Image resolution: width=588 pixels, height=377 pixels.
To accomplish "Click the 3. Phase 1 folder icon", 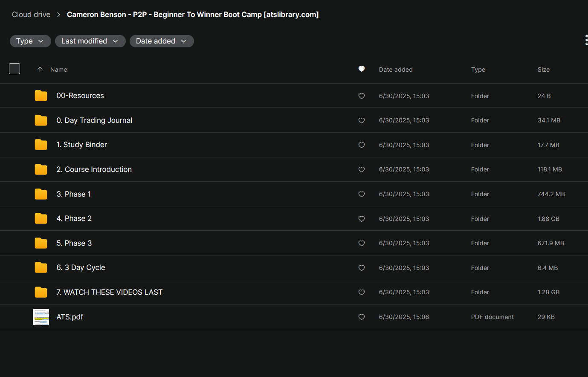I will pyautogui.click(x=41, y=194).
